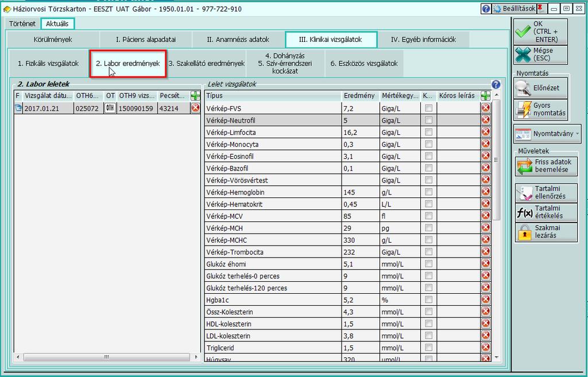Enable kóros checkbox for Glukóz éhomi
This screenshot has width=588, height=377.
click(x=428, y=264)
